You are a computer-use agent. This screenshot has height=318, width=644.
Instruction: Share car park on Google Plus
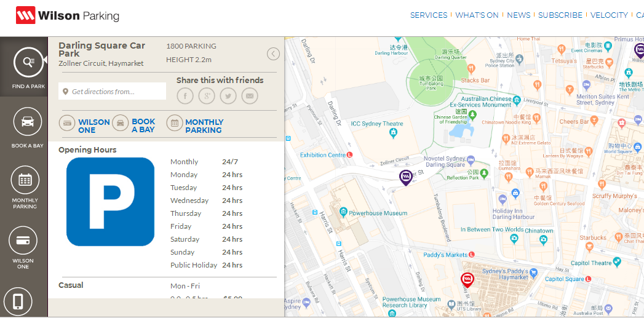(207, 96)
